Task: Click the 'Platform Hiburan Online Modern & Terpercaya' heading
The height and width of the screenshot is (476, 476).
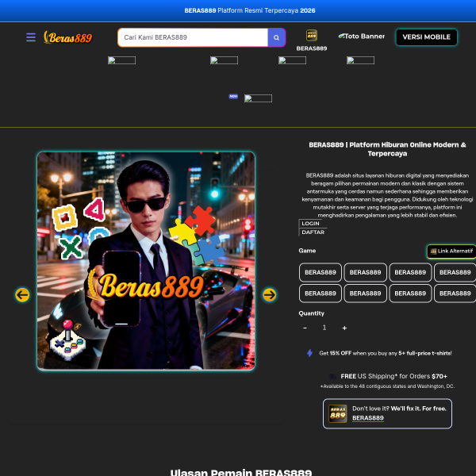Action: click(387, 149)
